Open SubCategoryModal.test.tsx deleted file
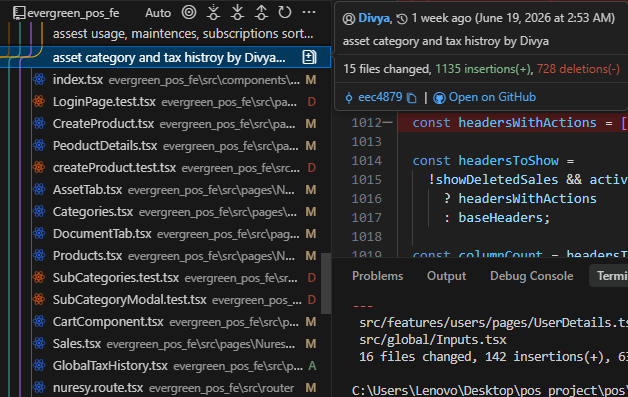Viewport: 628px width, 397px height. (176, 300)
